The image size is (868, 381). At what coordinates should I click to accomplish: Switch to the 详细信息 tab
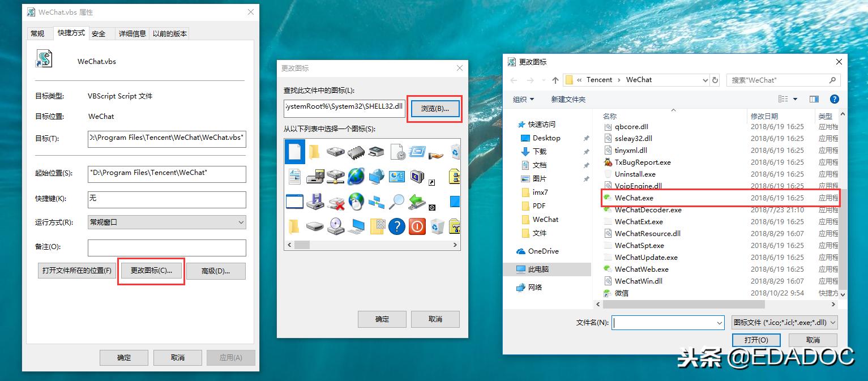pyautogui.click(x=132, y=33)
